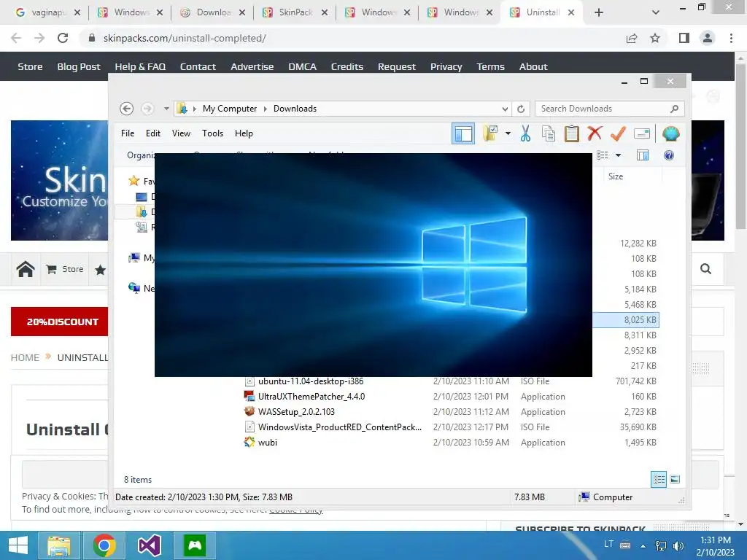Image resolution: width=747 pixels, height=560 pixels.
Task: Show hidden system tray icons arrow
Action: (643, 545)
